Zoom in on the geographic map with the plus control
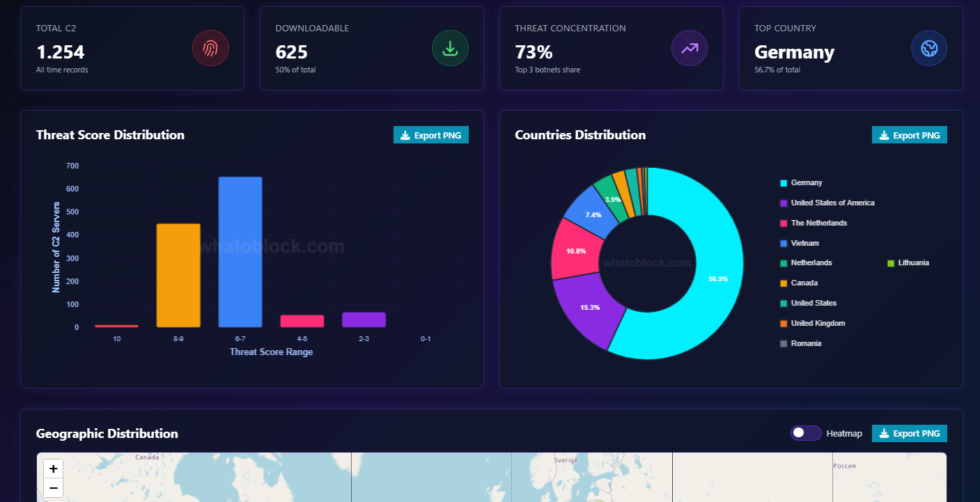This screenshot has height=502, width=980. click(x=53, y=469)
